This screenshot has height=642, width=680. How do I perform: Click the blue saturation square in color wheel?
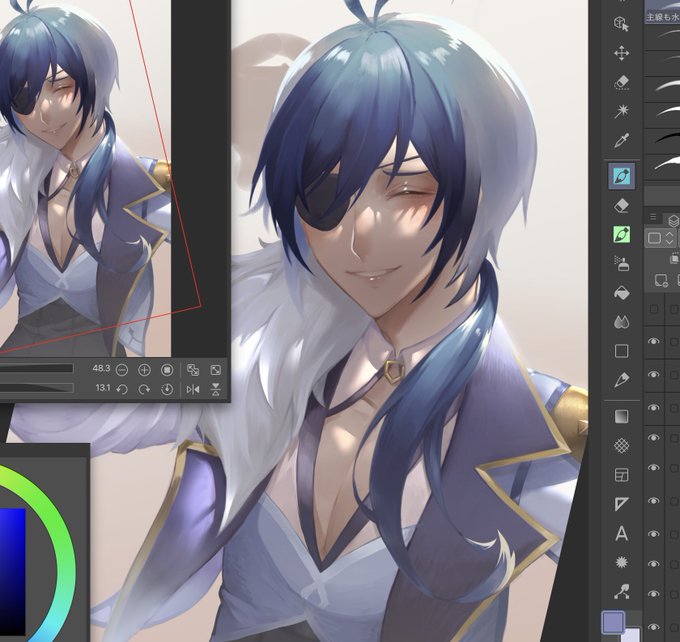pos(12,572)
